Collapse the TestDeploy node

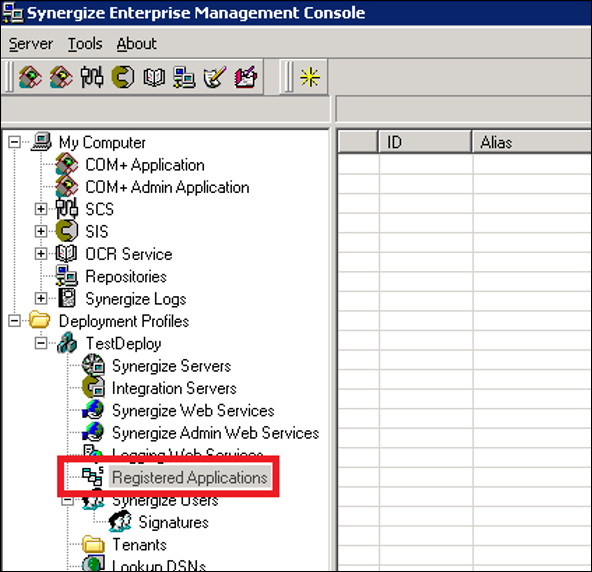tap(41, 343)
